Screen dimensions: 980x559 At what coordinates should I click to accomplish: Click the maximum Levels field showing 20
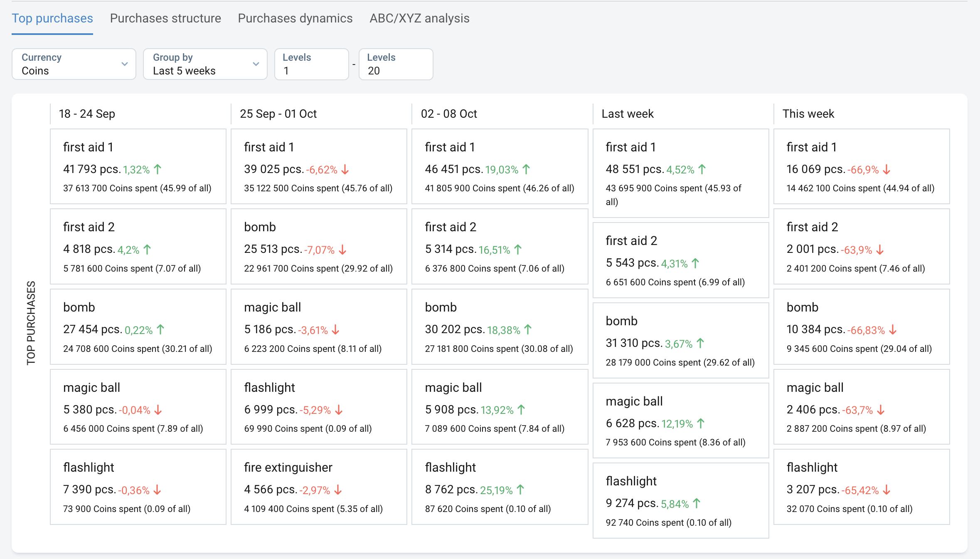(x=396, y=65)
